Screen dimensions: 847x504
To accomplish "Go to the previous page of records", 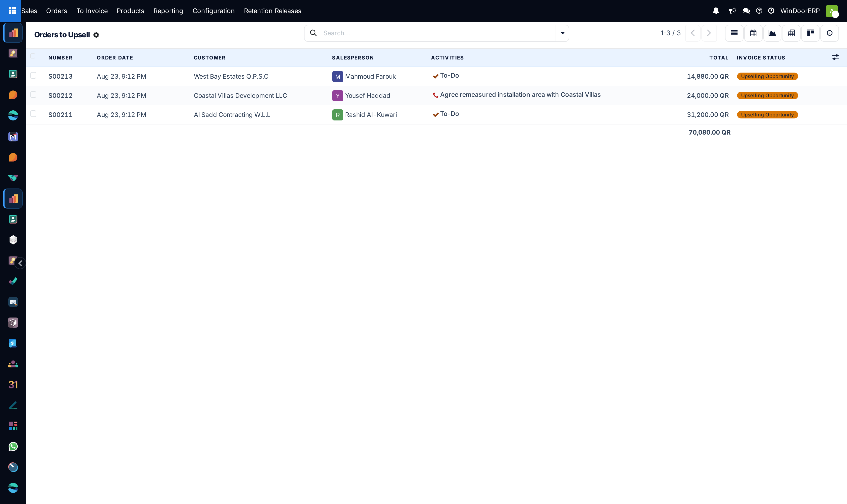I will [x=693, y=33].
